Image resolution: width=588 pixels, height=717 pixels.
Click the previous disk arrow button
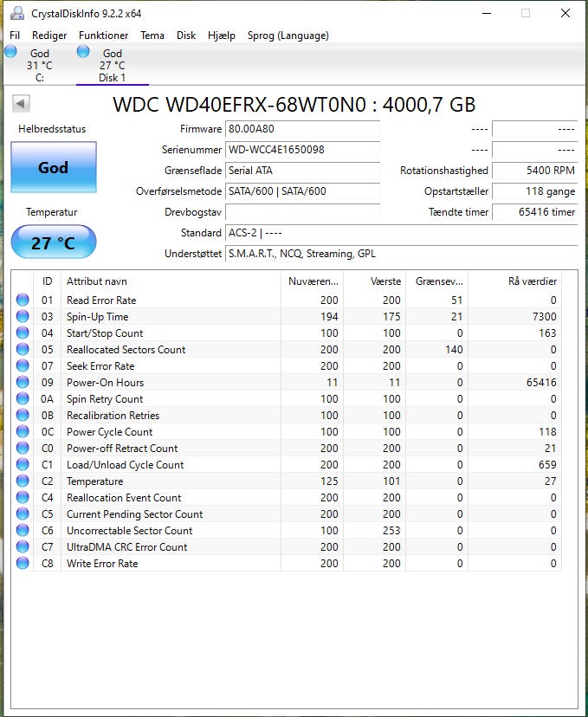21,103
